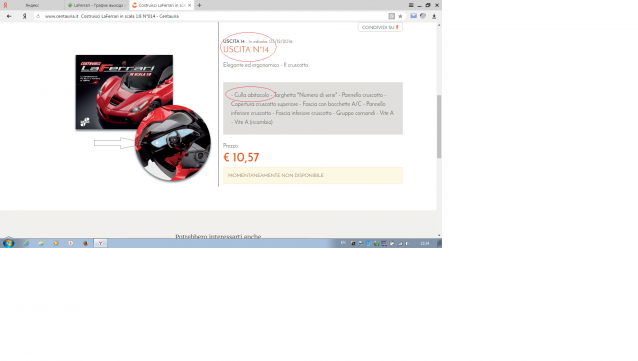This screenshot has width=638, height=361.
Task: Click the page vertical scrollbar thumb
Action: 439,126
